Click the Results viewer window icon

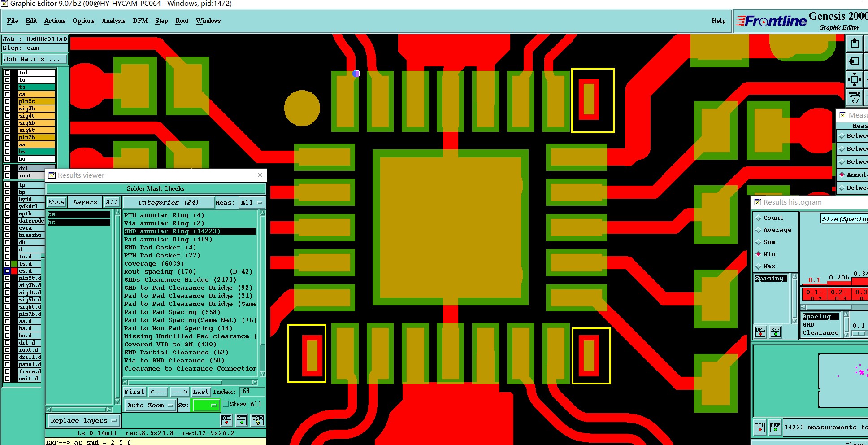click(52, 175)
